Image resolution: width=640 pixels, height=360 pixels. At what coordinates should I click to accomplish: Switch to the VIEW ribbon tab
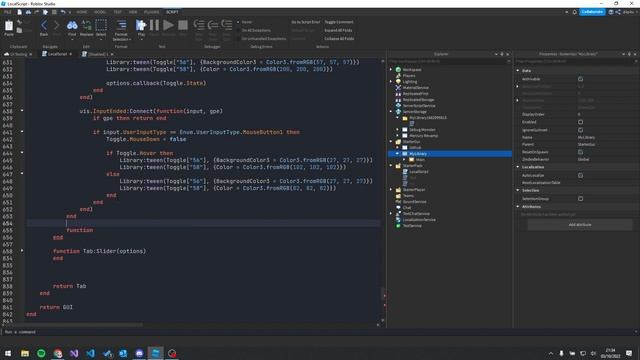pos(133,12)
